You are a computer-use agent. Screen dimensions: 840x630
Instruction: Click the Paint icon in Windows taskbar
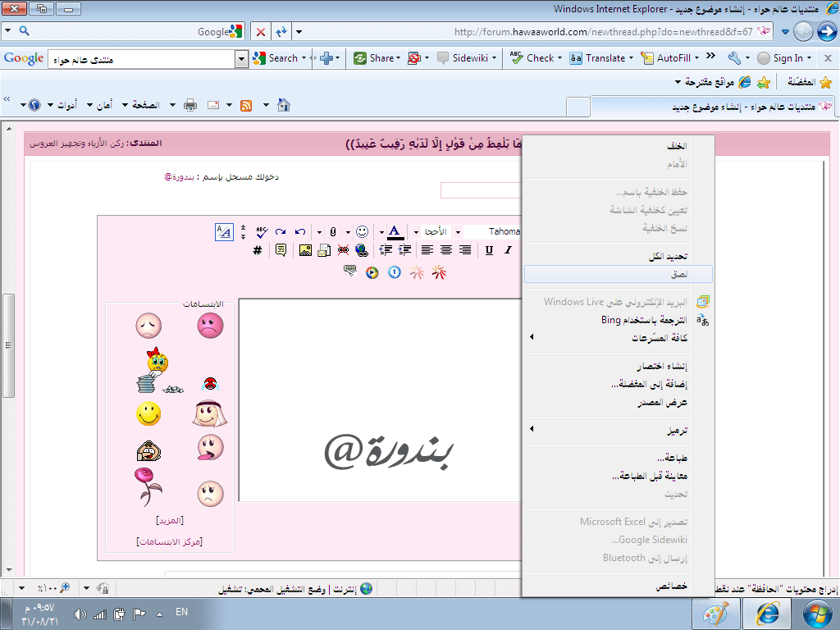pos(715,614)
